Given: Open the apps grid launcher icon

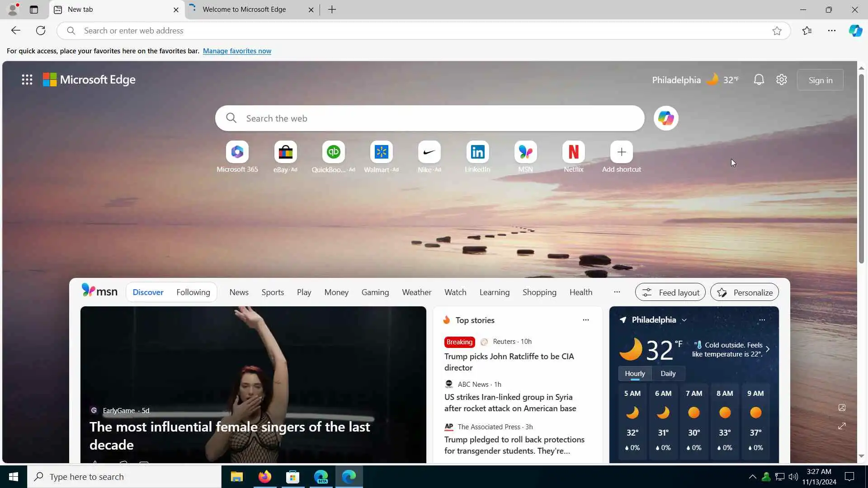Looking at the screenshot, I should click(x=27, y=80).
